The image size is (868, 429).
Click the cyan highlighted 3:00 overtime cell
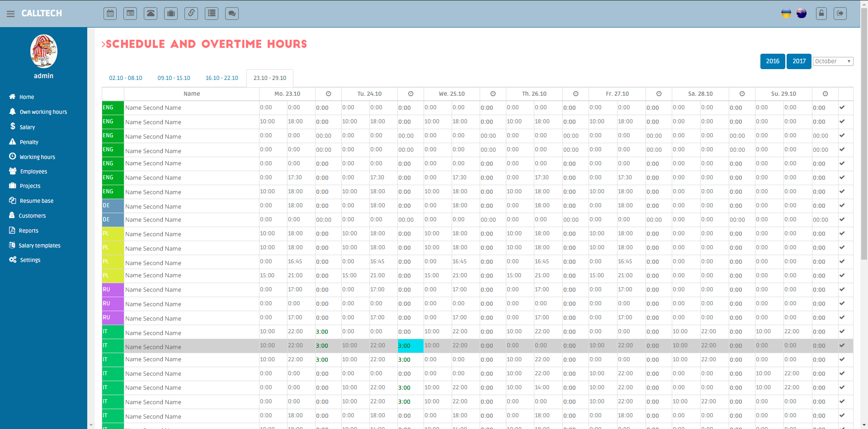coord(410,346)
